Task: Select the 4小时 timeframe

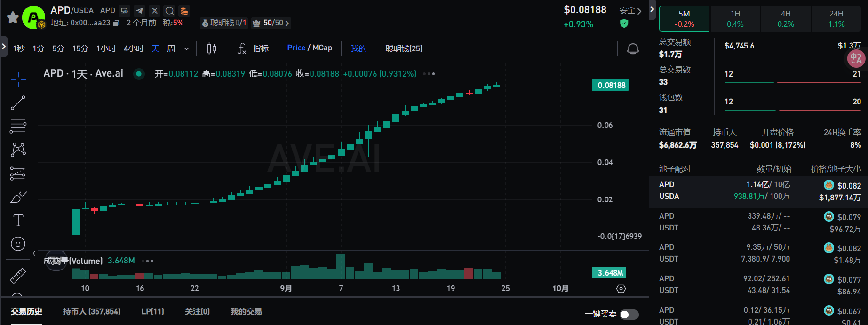Action: click(134, 48)
